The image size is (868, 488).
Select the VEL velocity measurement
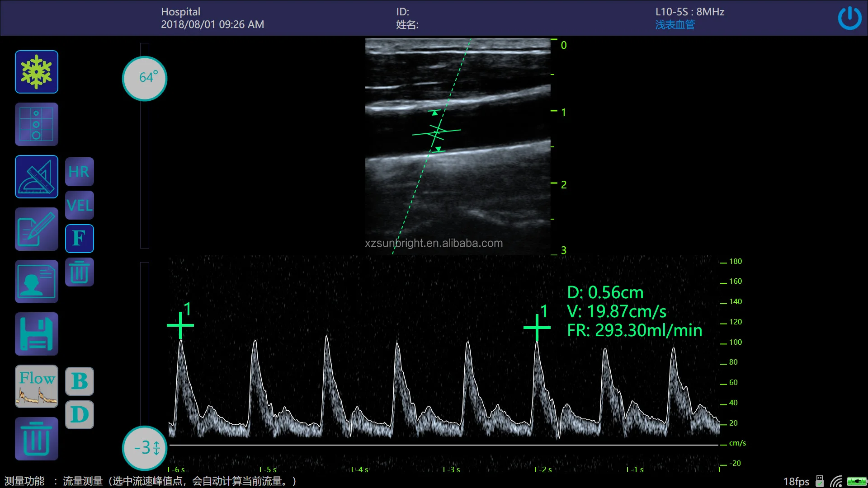[x=80, y=205]
